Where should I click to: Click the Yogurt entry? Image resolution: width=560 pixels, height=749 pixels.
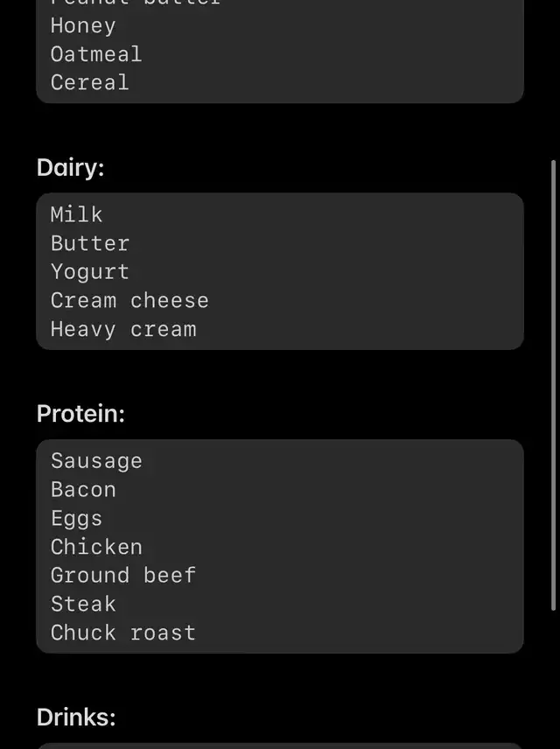pos(90,272)
